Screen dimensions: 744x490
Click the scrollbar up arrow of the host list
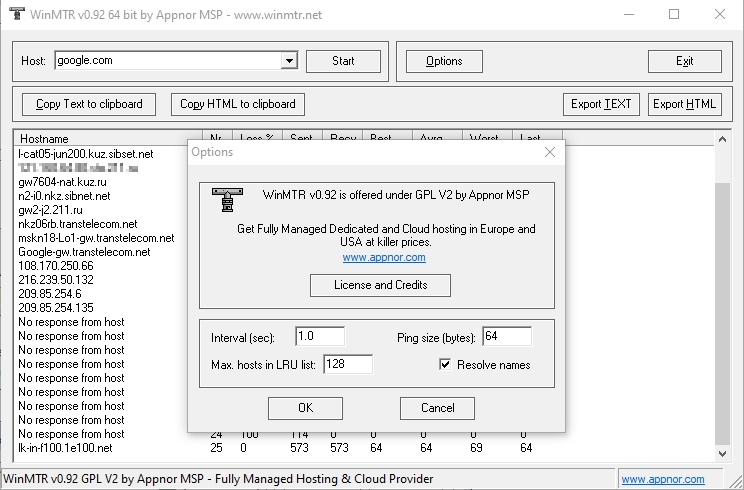[722, 139]
